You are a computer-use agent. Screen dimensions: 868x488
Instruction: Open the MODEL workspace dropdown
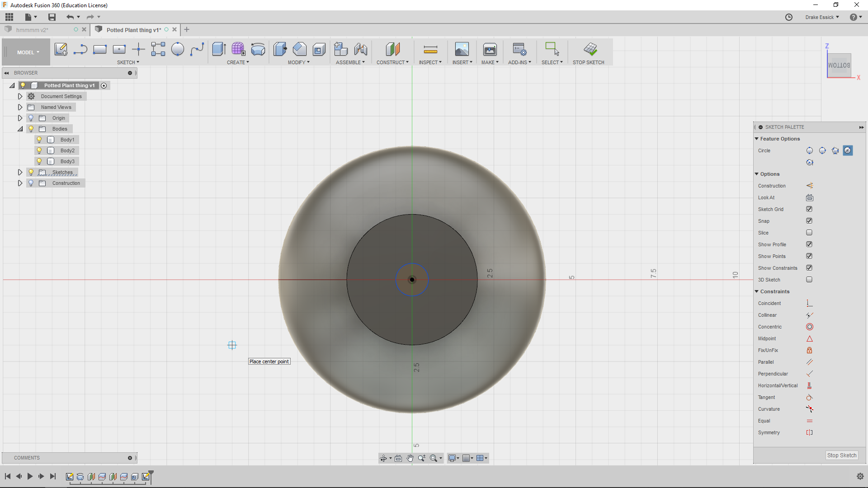click(x=27, y=52)
